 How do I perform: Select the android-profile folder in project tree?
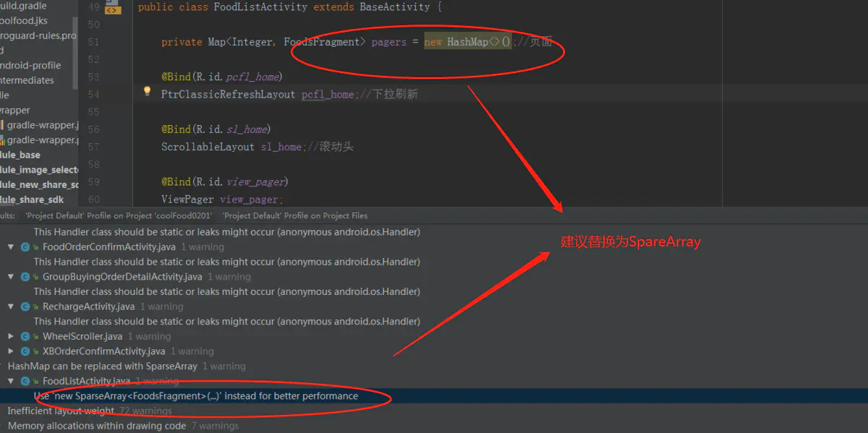point(30,65)
